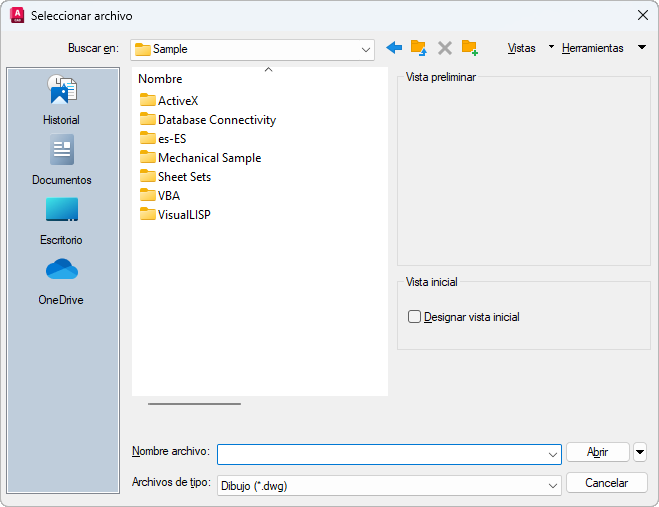
Task: Enable Designar vista inicial checkbox
Action: point(414,317)
